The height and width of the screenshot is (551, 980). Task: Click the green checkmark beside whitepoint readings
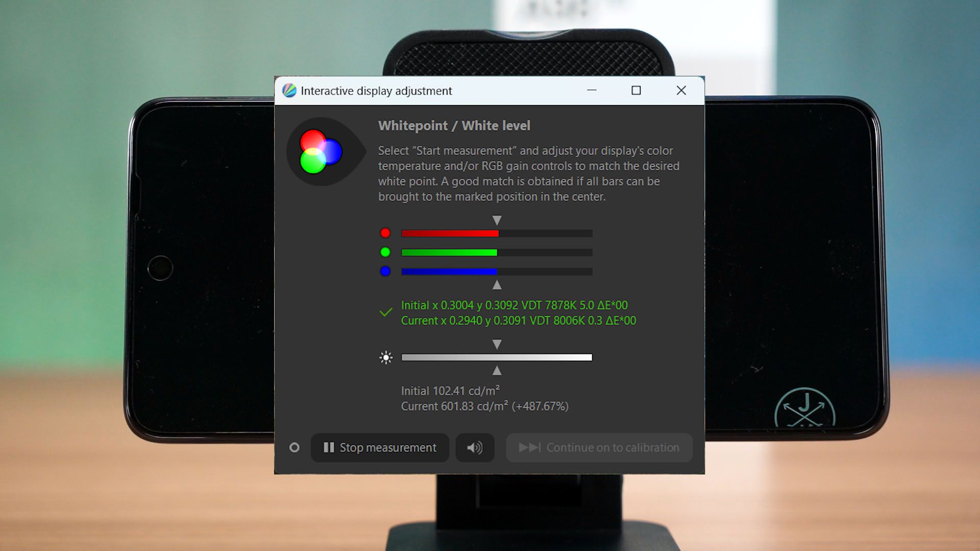386,312
